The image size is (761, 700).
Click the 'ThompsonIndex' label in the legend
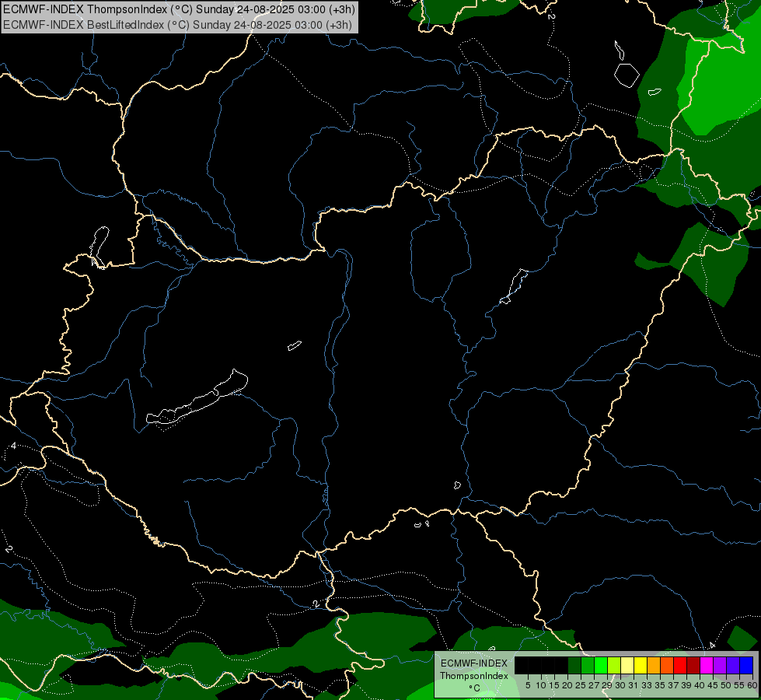[x=474, y=676]
